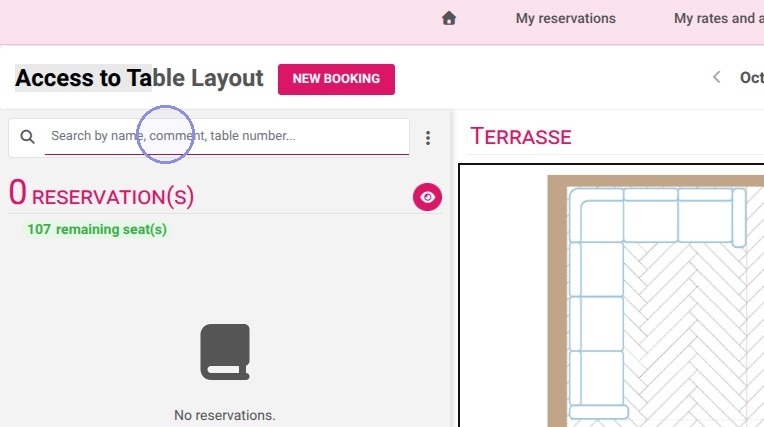The width and height of the screenshot is (764, 427).
Task: Select the sofa armrest at the bottom left
Action: [x=598, y=412]
